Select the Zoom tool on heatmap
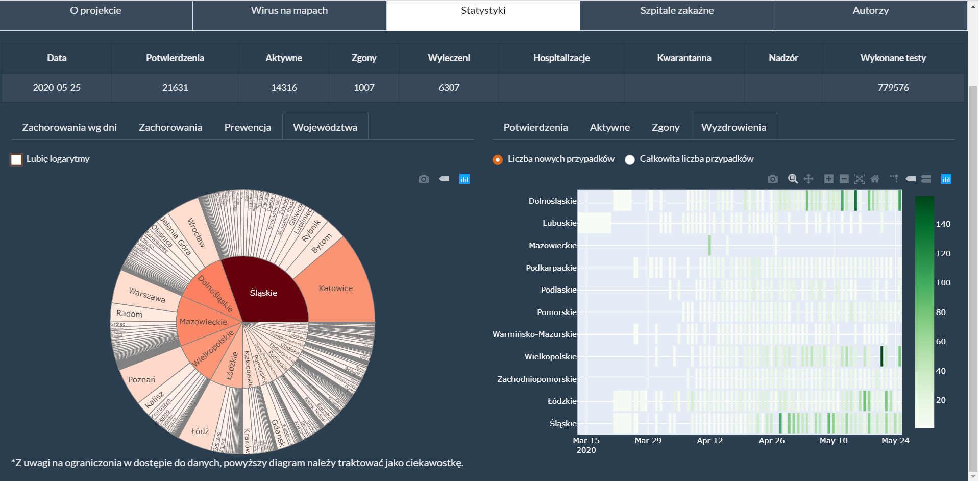 tap(793, 179)
